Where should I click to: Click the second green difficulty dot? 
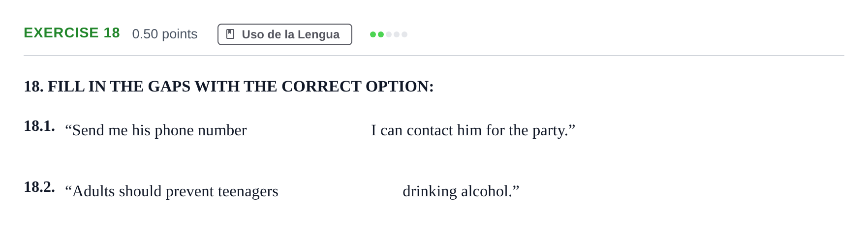point(381,34)
